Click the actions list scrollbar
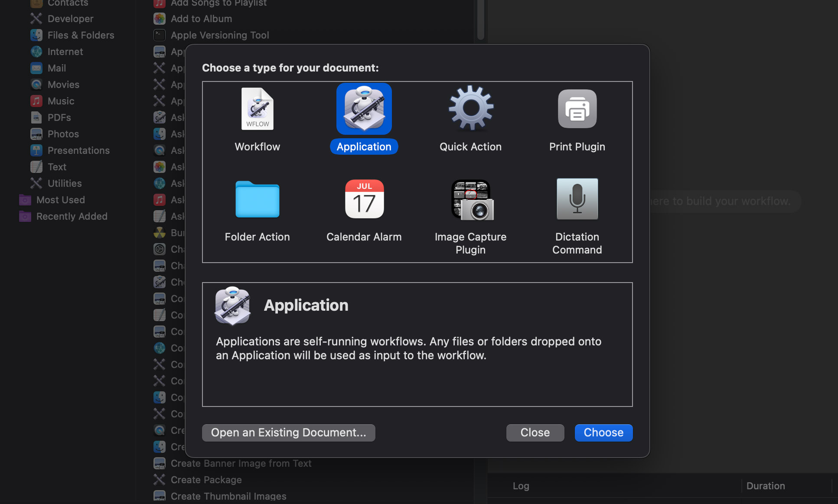The height and width of the screenshot is (504, 838). [480, 20]
